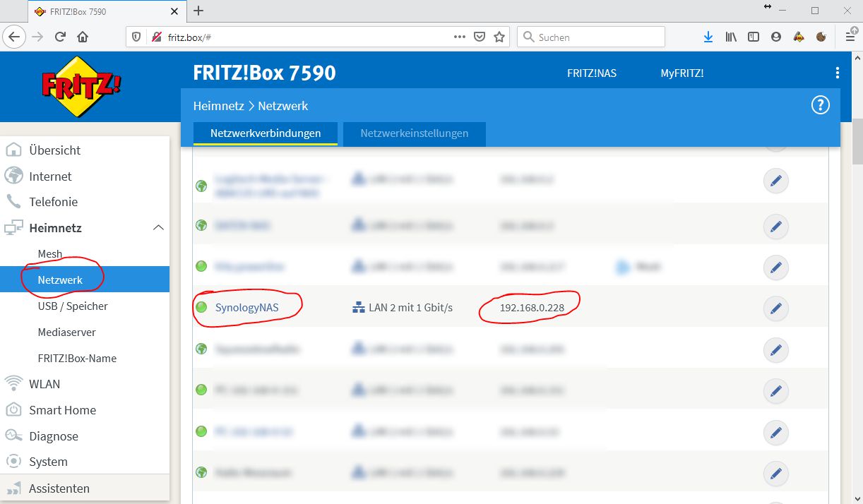Close the FRITZ!Box 7590 browser tab
This screenshot has height=504, width=863.
(x=174, y=11)
